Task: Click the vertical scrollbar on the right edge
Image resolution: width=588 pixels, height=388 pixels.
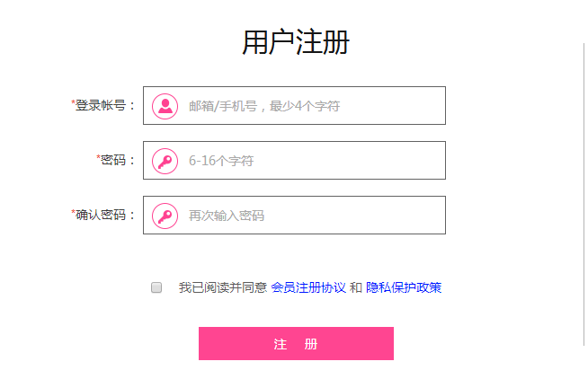Action: (584, 194)
